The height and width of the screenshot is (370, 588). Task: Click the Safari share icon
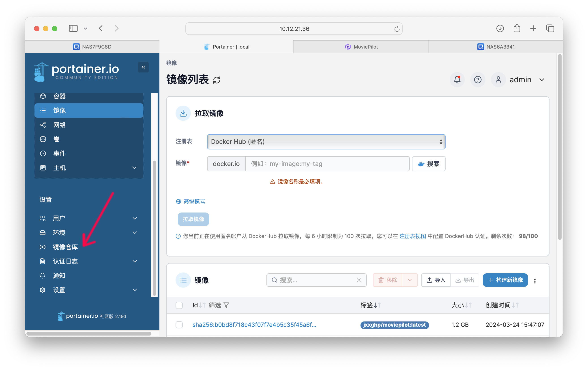point(517,28)
